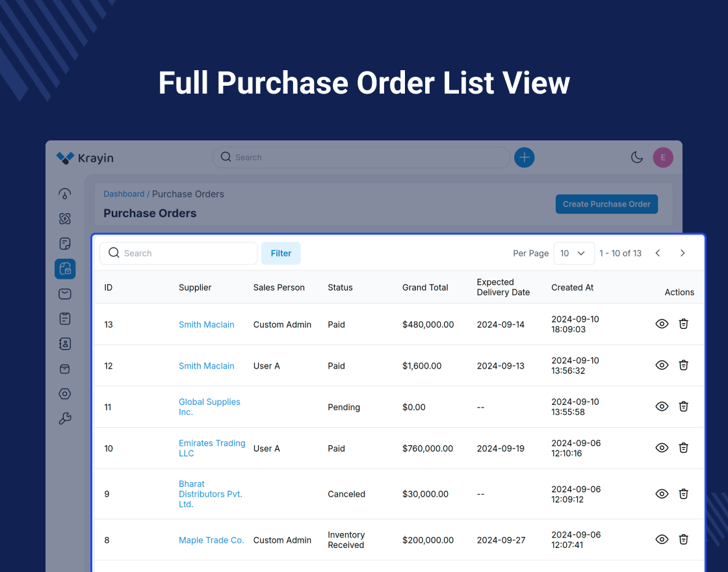Click the 2024-09-27 delivery date cell
The image size is (728, 572).
pos(501,540)
